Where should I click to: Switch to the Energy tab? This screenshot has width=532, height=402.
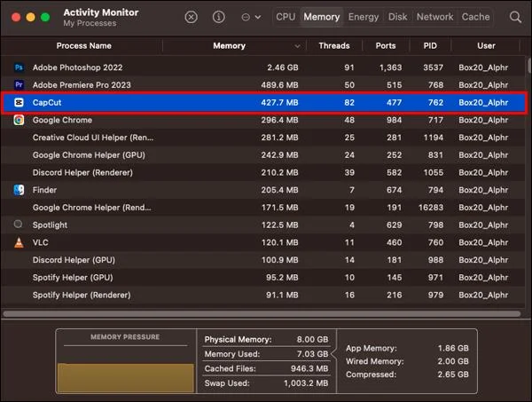point(364,17)
